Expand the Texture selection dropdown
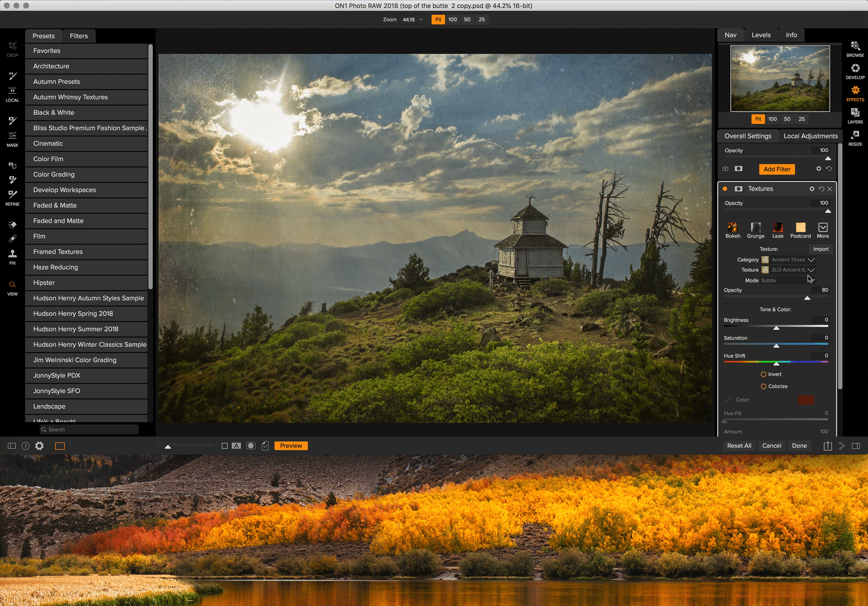This screenshot has width=868, height=606. tap(811, 270)
